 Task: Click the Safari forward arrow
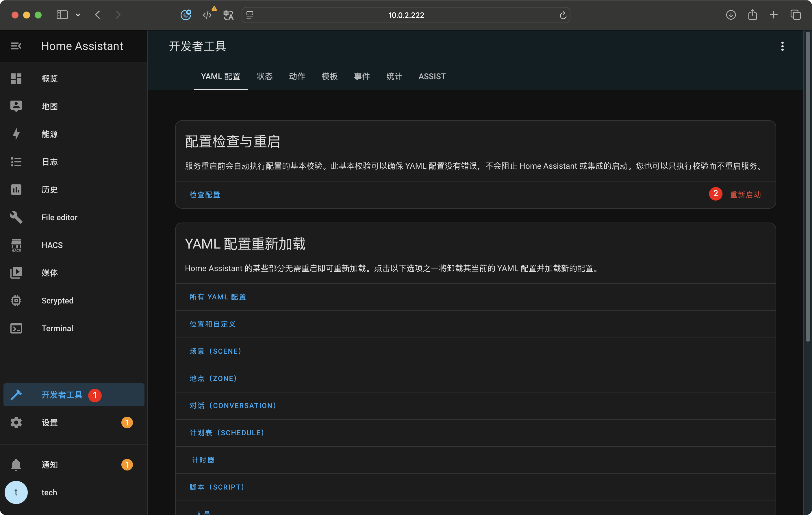click(118, 15)
